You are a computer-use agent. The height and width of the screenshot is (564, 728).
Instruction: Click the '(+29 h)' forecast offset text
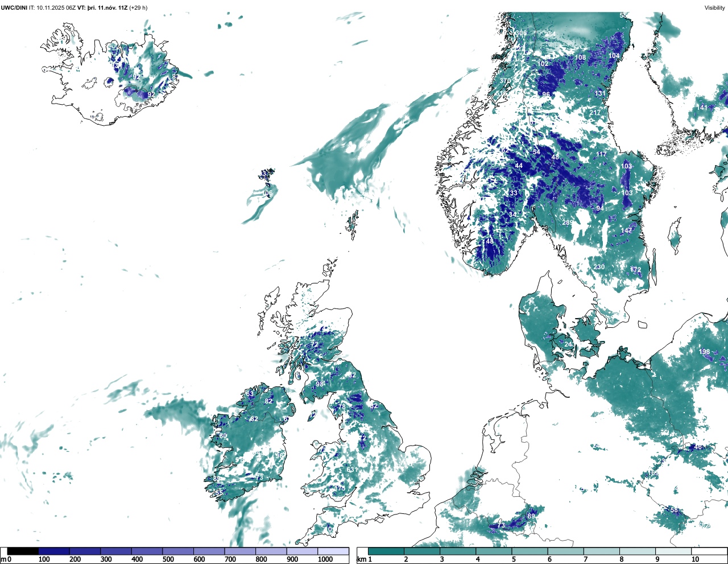[138, 7]
